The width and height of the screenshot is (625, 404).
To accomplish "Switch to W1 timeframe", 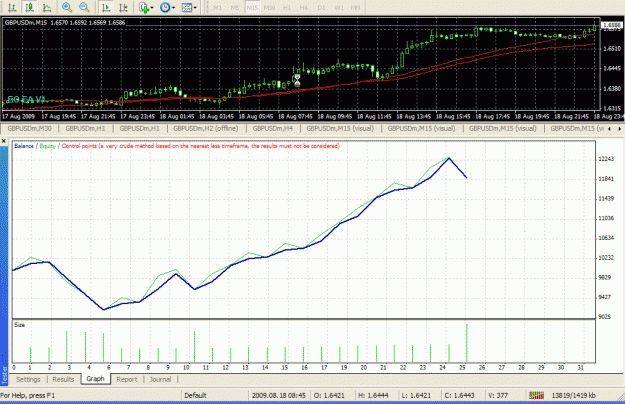I will (339, 8).
